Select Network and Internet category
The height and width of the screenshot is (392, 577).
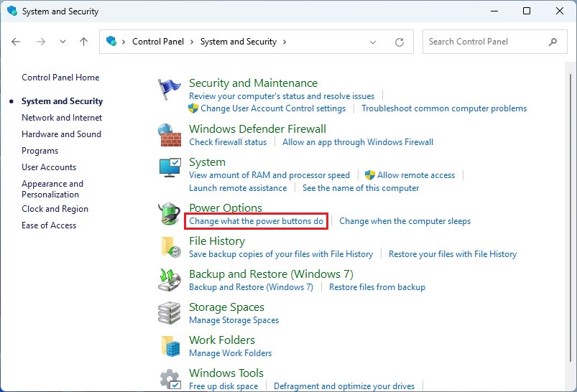click(62, 118)
